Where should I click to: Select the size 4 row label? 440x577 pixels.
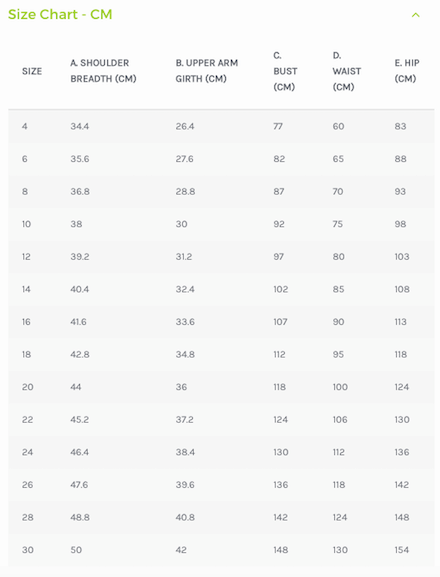pos(25,127)
